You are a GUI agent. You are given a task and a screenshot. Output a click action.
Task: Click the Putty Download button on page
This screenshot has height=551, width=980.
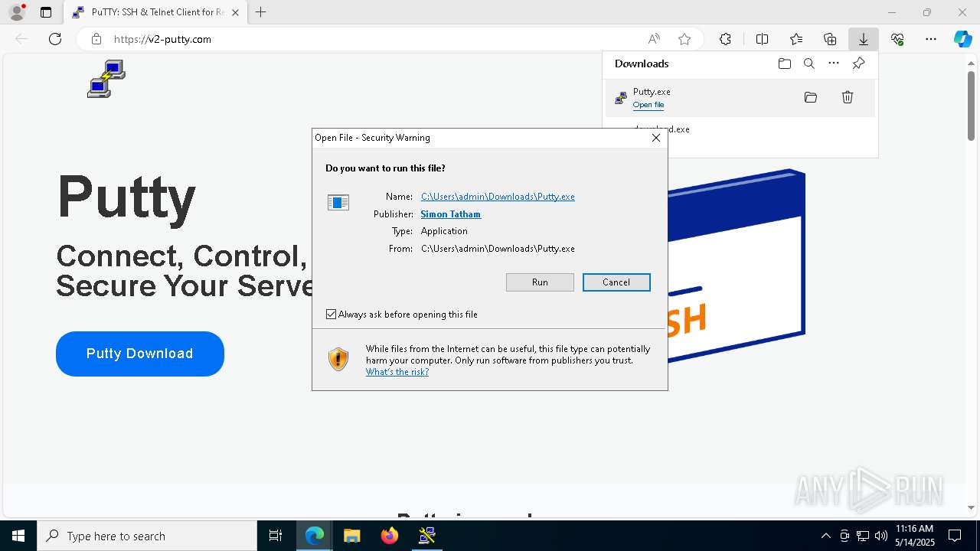tap(140, 354)
